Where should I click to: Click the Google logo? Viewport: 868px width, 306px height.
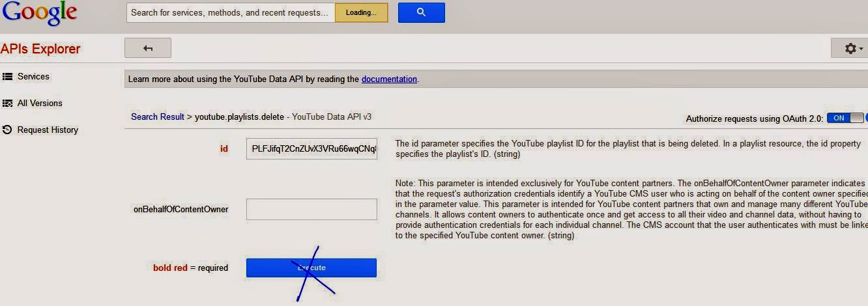[38, 14]
